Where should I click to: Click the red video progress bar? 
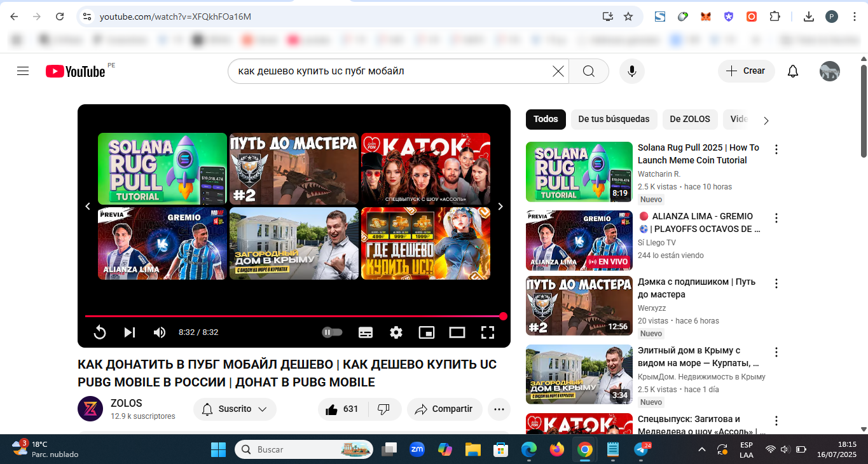coord(294,316)
